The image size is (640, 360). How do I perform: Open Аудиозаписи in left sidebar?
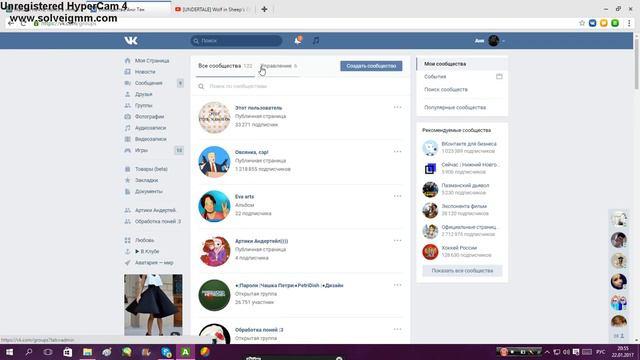151,128
